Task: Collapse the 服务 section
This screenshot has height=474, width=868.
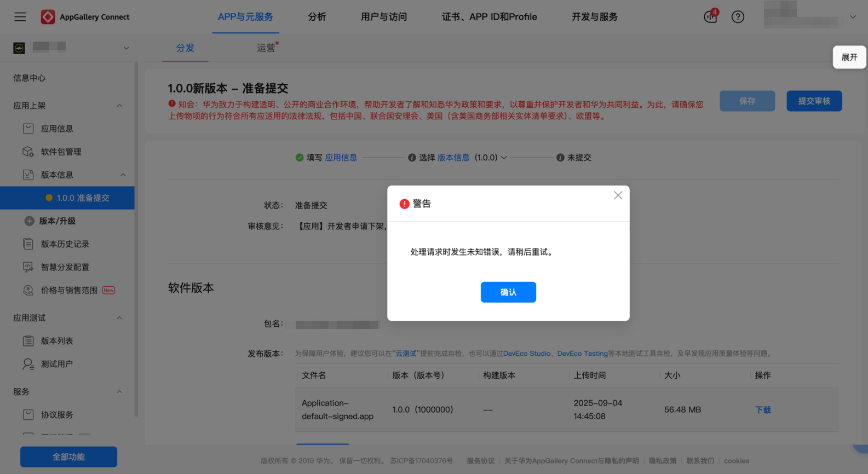Action: (119, 392)
